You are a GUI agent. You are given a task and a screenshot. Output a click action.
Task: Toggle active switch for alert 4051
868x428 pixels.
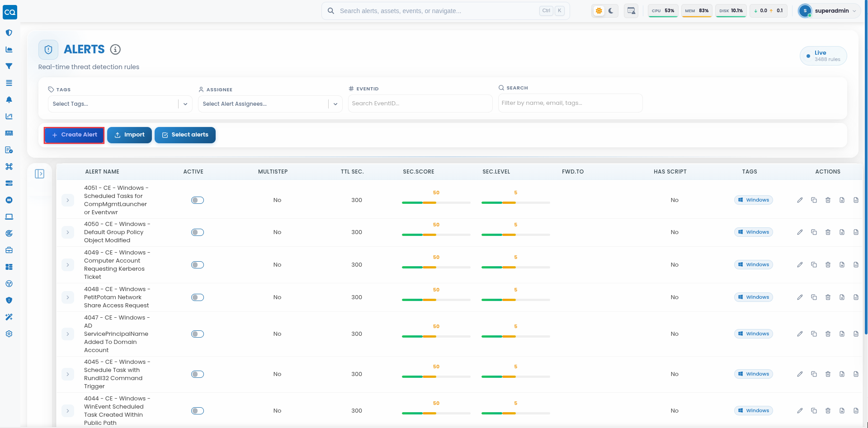198,200
